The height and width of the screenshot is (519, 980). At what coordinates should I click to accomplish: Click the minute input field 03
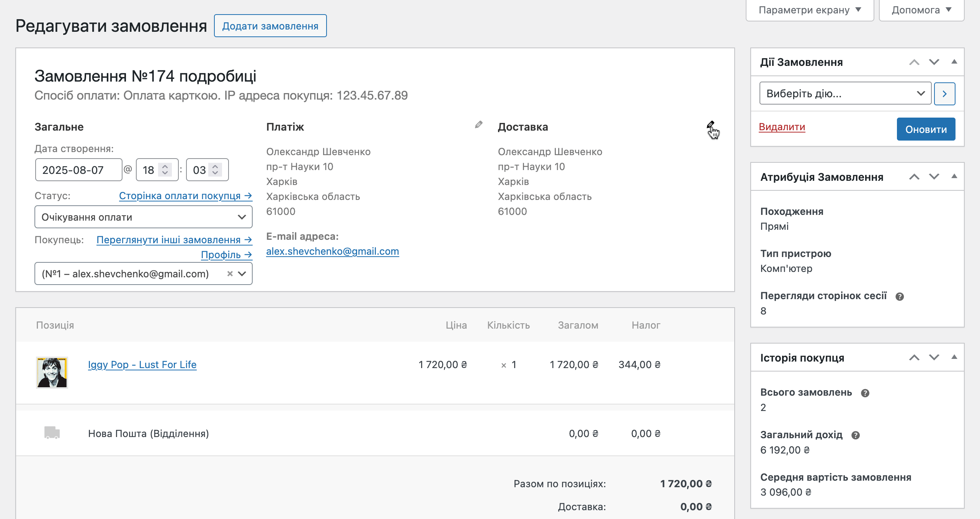click(207, 170)
